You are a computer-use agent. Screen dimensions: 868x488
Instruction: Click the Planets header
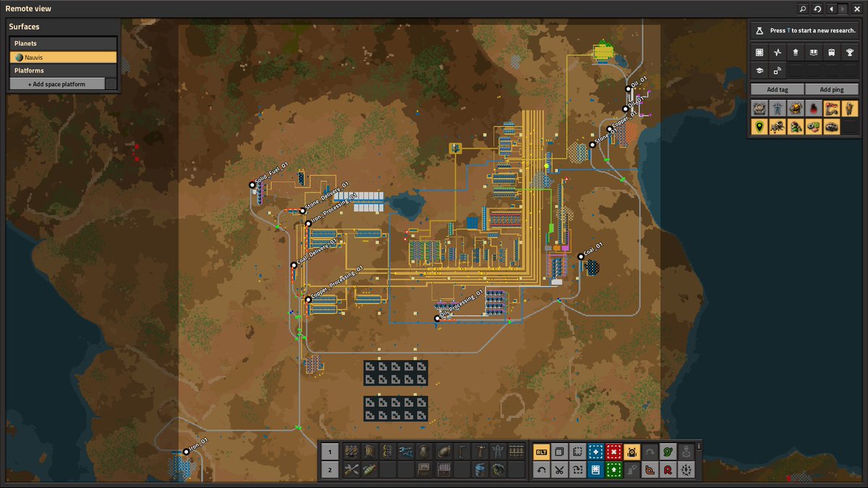pos(63,43)
